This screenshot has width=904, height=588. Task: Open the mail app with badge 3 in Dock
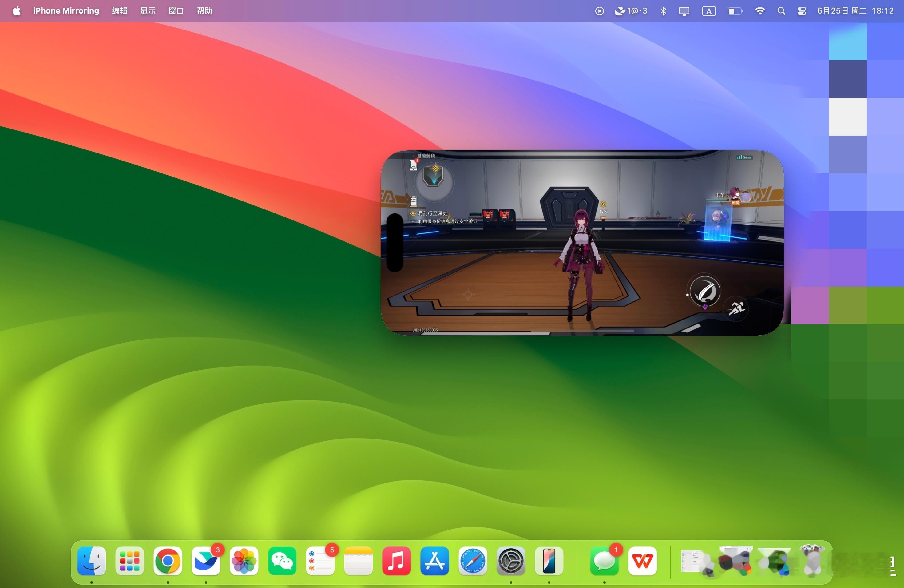coord(206,561)
